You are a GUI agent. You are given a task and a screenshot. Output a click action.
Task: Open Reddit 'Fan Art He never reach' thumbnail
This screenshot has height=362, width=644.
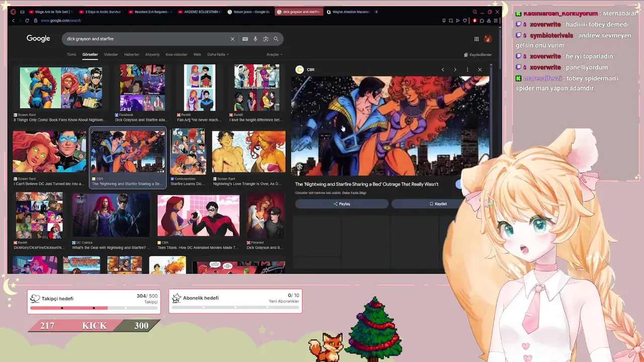(x=199, y=87)
